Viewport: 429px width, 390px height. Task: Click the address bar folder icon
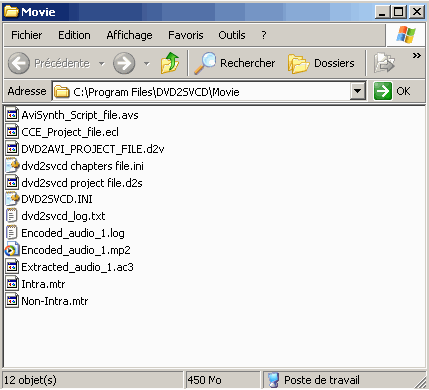pyautogui.click(x=62, y=91)
